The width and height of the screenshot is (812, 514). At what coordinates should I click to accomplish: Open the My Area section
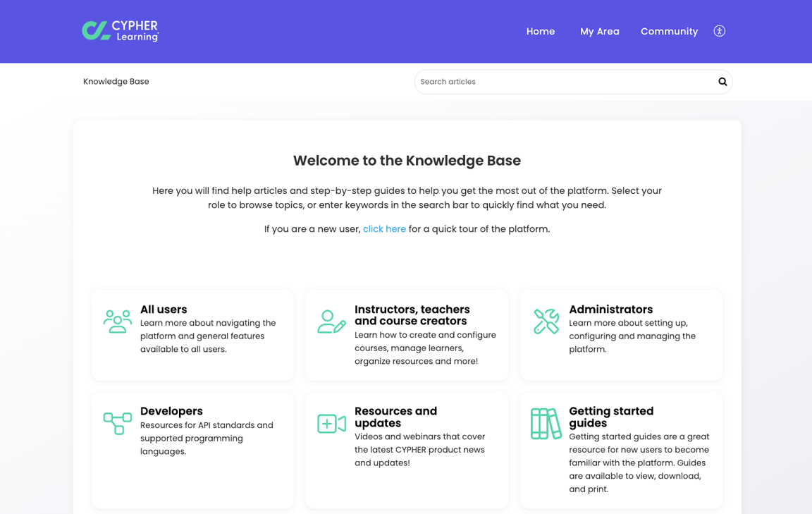[x=600, y=31]
